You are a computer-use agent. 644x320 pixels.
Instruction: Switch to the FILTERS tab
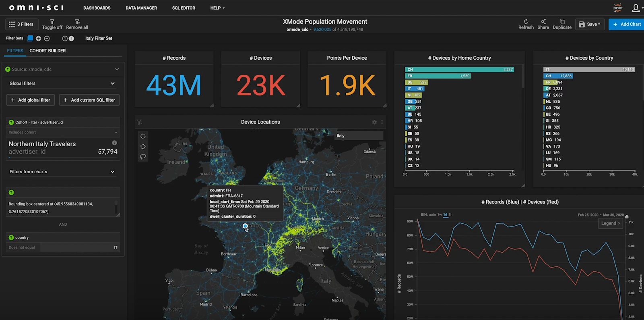point(15,51)
